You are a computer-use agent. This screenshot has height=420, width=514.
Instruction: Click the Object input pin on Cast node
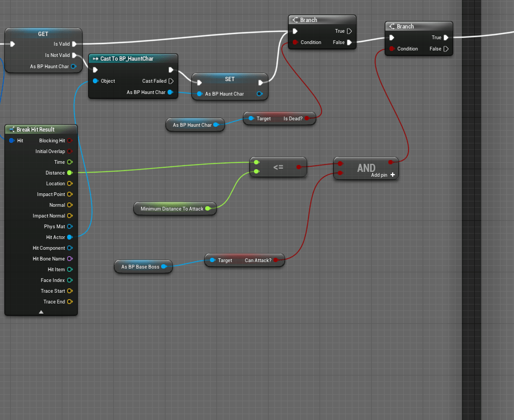[x=96, y=81]
